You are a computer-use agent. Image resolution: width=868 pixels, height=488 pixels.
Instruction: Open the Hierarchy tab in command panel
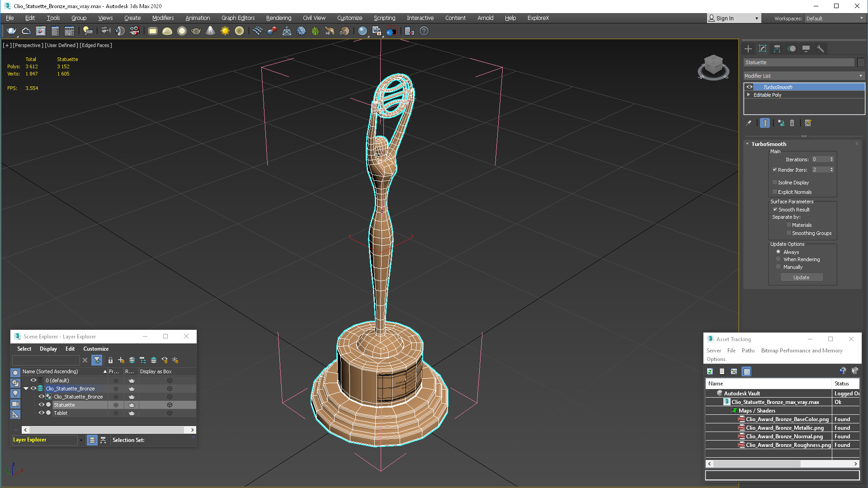(777, 49)
